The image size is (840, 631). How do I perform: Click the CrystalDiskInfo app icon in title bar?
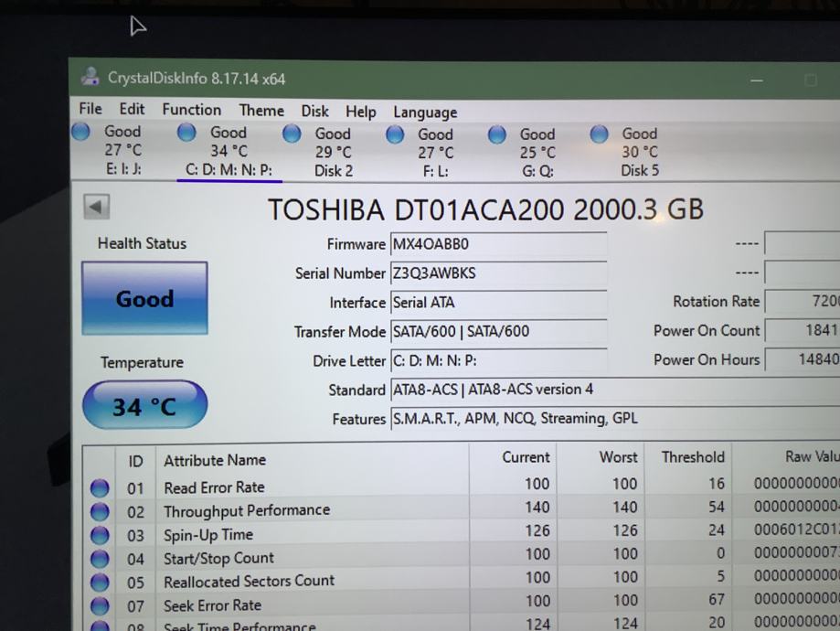[90, 78]
